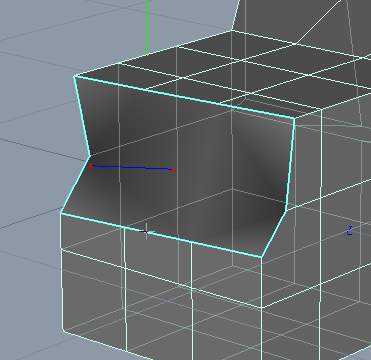Select the blue line segment's middle

131,167
